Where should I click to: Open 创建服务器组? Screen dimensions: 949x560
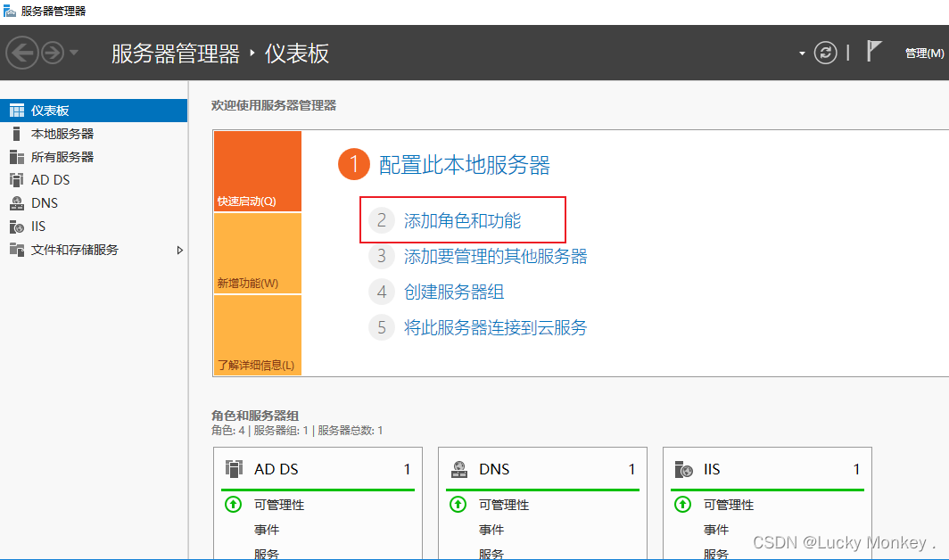click(x=455, y=292)
